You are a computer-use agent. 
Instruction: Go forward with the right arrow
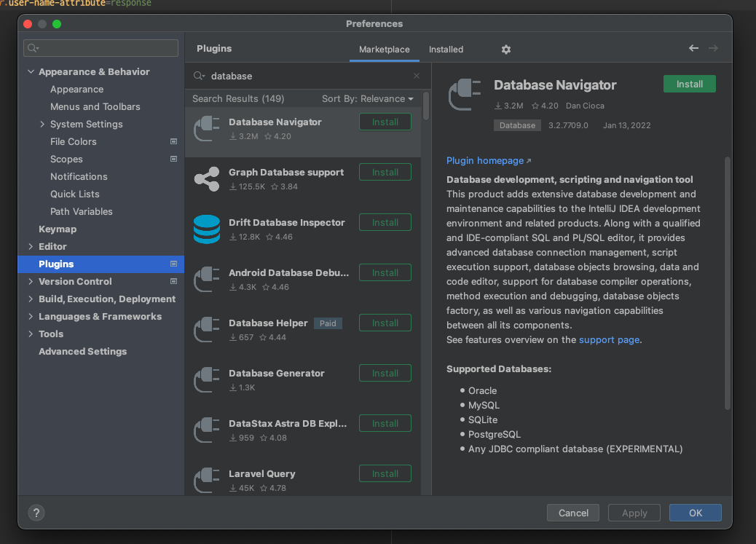coord(713,48)
